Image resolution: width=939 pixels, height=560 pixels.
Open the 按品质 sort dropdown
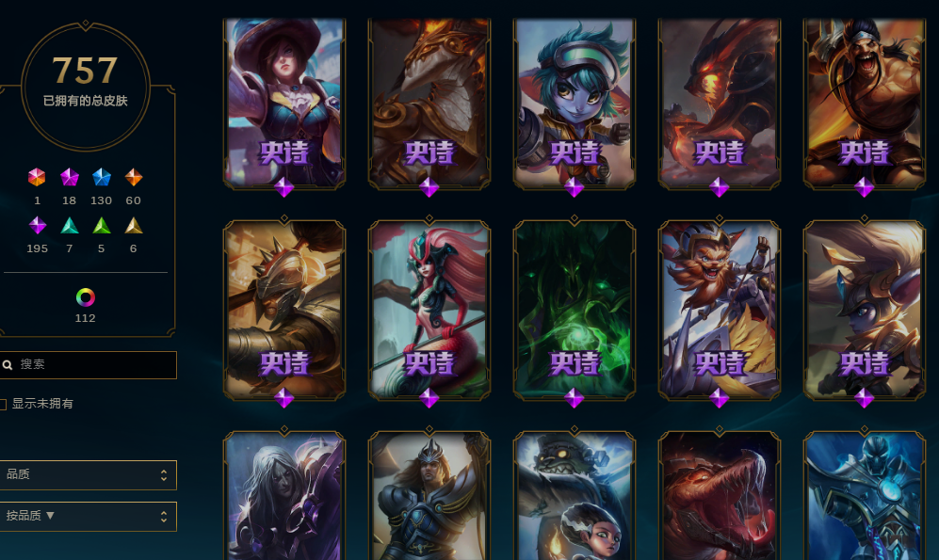point(88,517)
